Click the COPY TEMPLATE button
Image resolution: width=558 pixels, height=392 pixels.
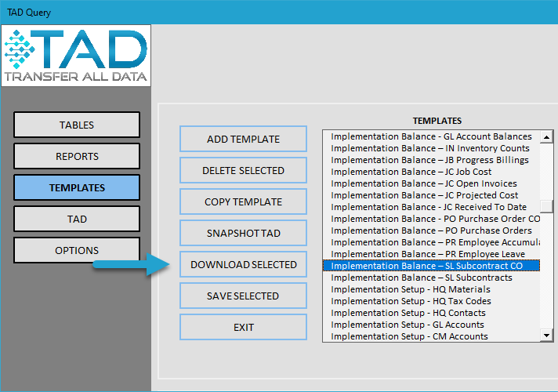click(x=243, y=201)
